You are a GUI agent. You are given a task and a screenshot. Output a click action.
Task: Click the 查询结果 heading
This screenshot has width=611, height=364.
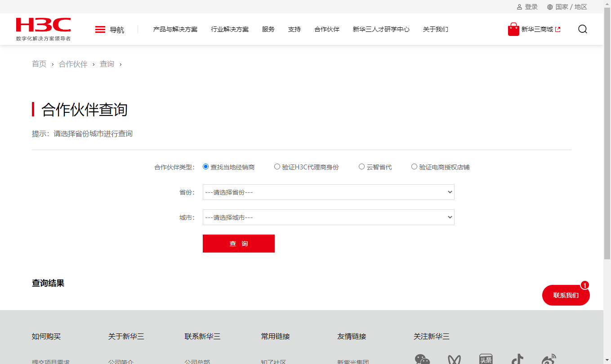pos(48,283)
